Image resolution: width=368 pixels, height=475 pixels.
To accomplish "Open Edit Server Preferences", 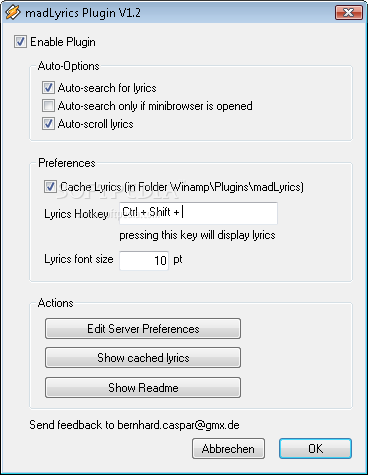I will pyautogui.click(x=143, y=329).
